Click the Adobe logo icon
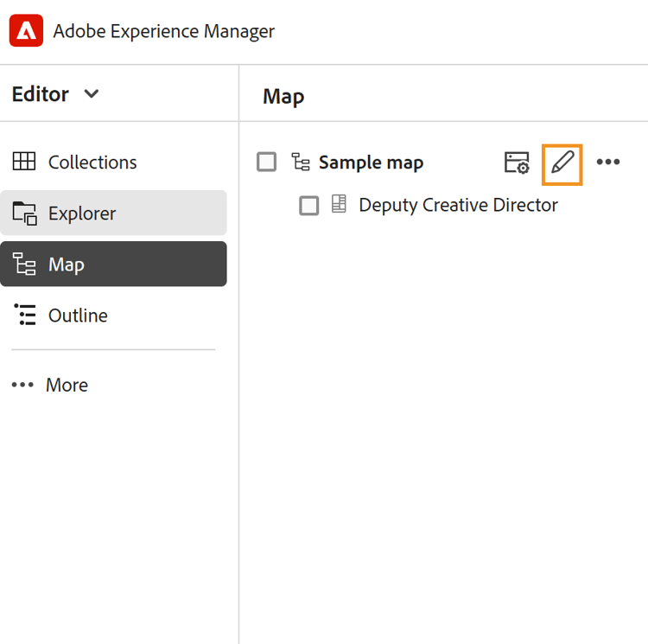 (26, 32)
